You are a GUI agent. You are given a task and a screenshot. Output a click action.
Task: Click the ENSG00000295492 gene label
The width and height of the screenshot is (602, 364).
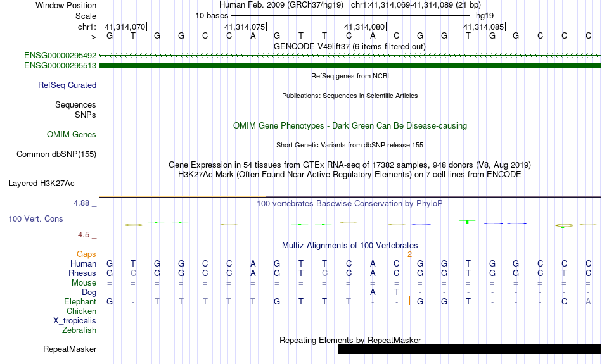coord(60,56)
